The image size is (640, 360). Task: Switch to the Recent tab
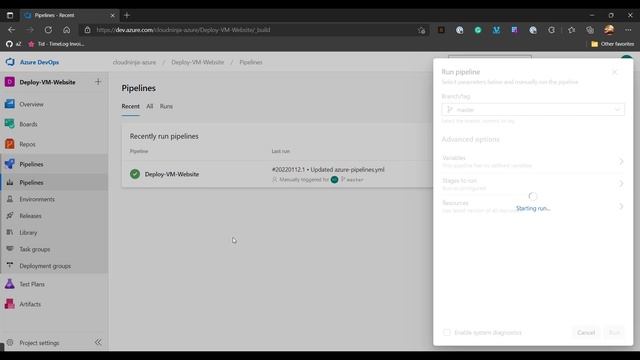coord(131,106)
